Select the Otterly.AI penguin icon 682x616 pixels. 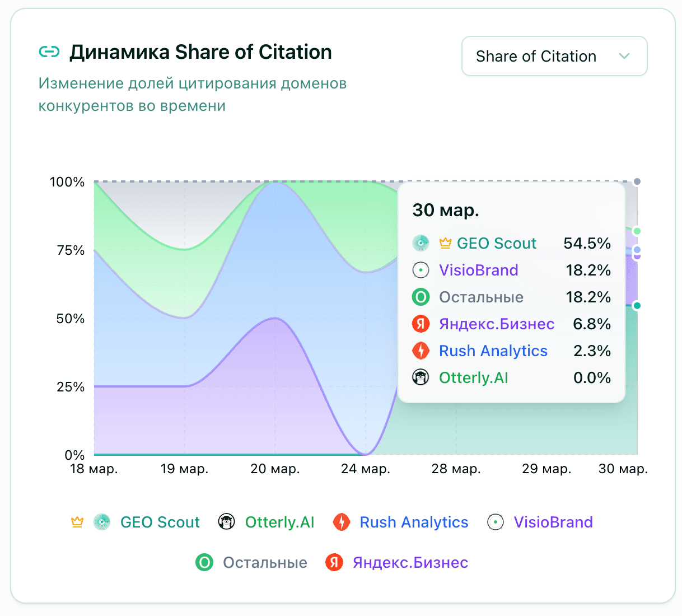pos(226,522)
